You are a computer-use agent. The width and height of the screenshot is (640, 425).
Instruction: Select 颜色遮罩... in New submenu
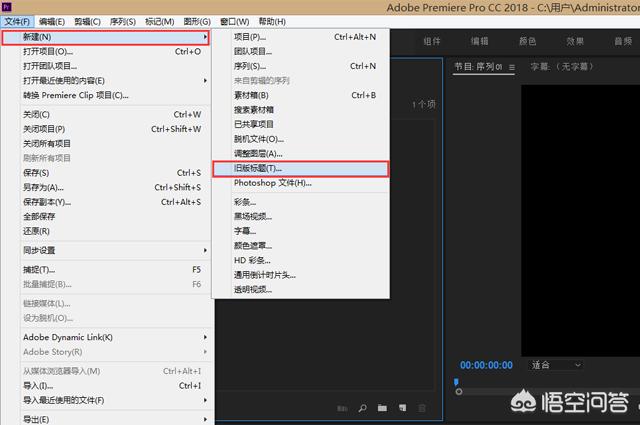[x=301, y=246]
